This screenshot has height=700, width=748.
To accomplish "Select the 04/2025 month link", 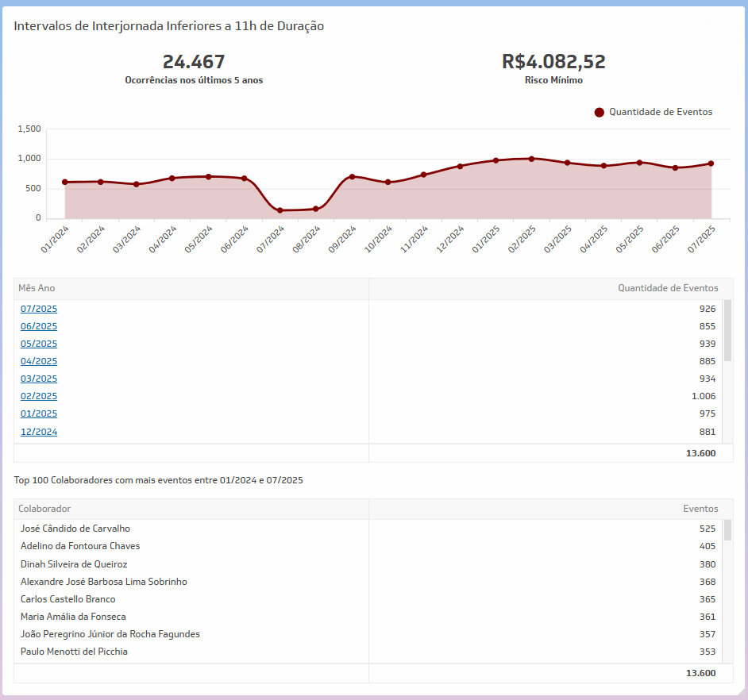I will click(x=39, y=361).
